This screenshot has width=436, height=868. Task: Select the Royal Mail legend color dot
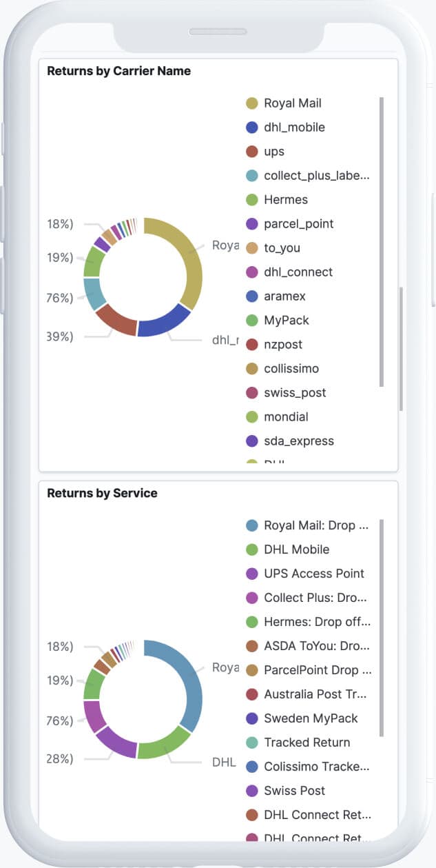(253, 103)
